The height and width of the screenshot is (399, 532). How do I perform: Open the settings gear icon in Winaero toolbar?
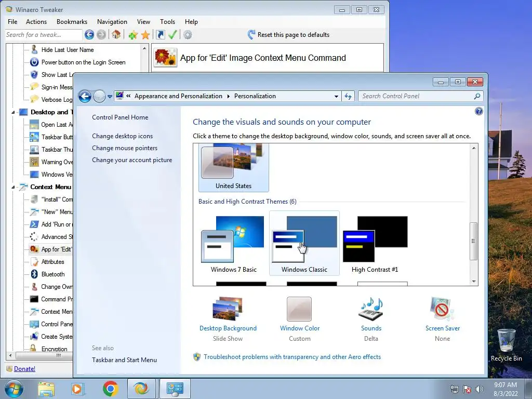188,35
